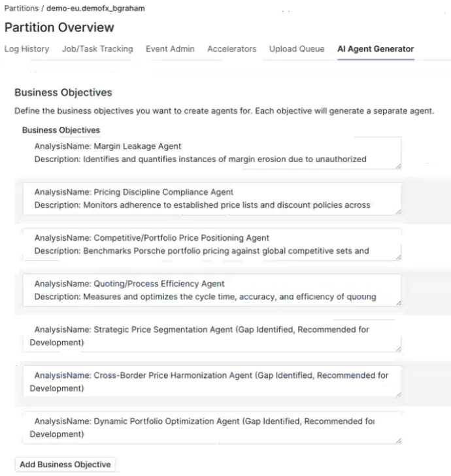Click resize grip of Dynamic Portfolio Optimization box
Screen dimensions: 451x476
[398, 441]
